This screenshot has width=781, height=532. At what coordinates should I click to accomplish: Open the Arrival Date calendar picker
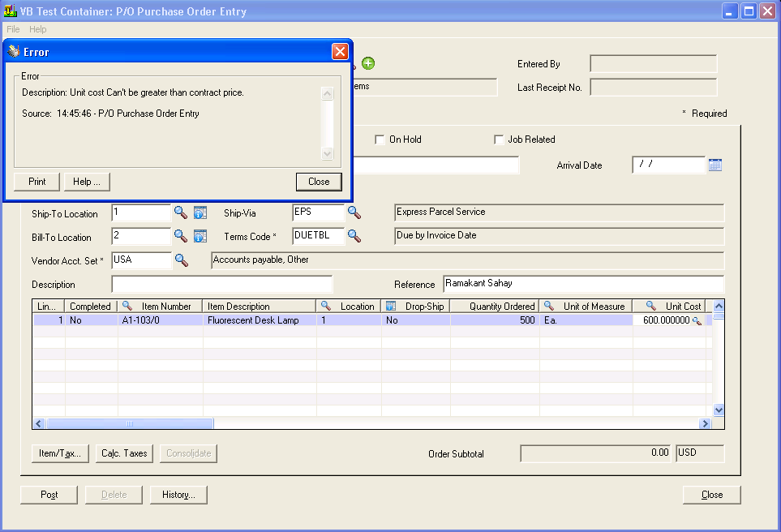tap(714, 165)
